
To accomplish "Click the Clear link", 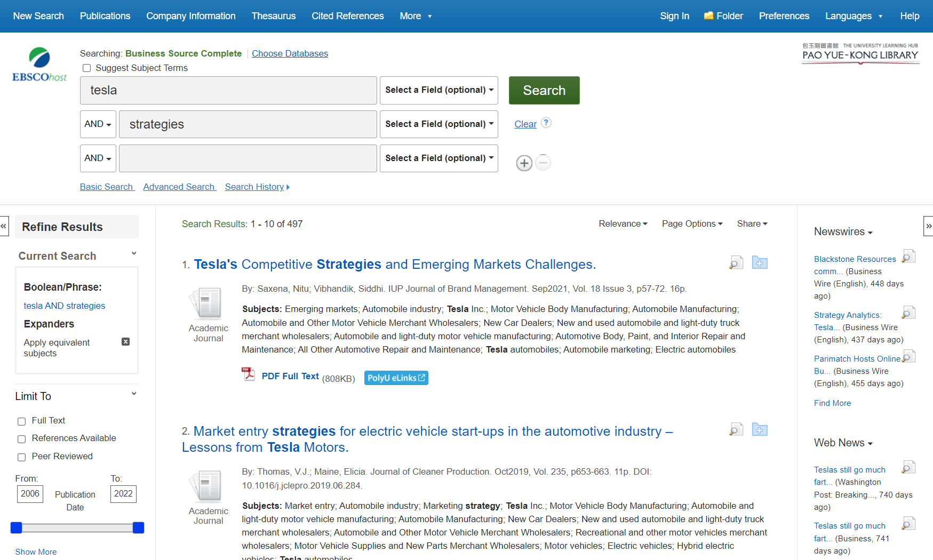I will (525, 124).
